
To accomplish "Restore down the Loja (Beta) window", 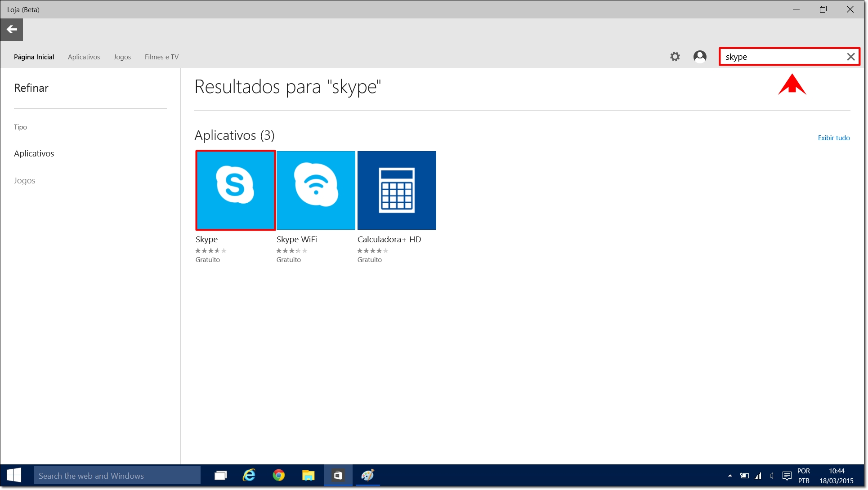I will click(x=823, y=9).
